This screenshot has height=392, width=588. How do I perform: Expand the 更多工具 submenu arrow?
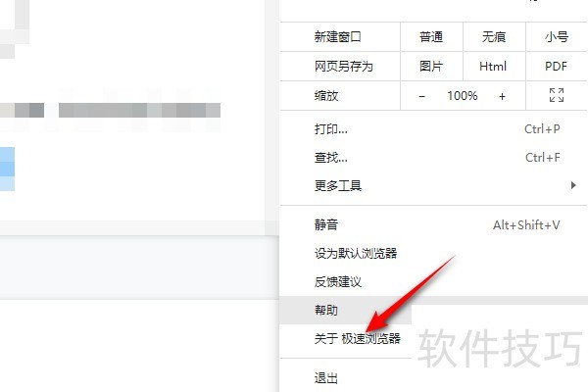tap(573, 185)
